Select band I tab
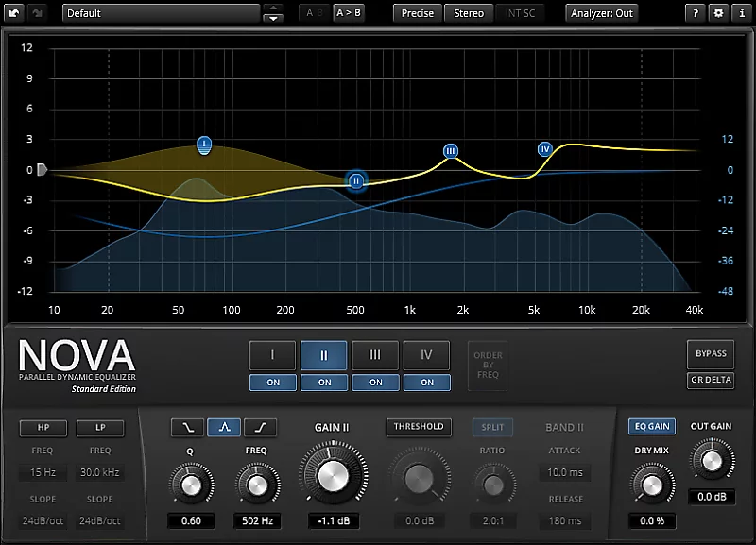756x545 pixels. click(272, 355)
